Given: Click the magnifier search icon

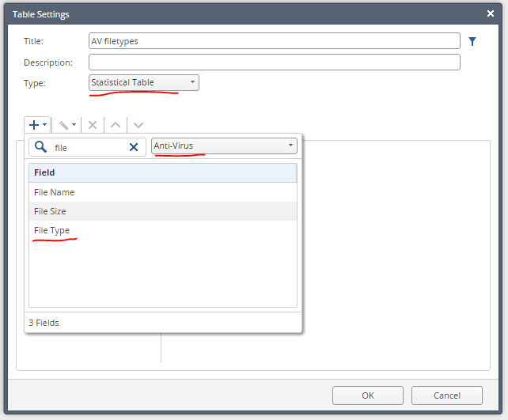Looking at the screenshot, I should point(41,147).
